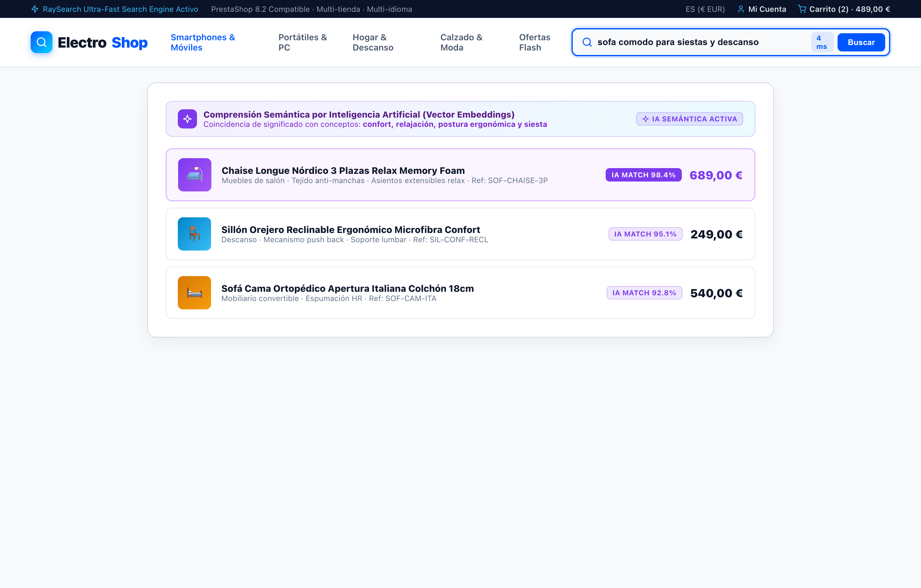Click the Electro Shop magnifier logo icon
Screen dimensions: 921x588
pos(41,42)
